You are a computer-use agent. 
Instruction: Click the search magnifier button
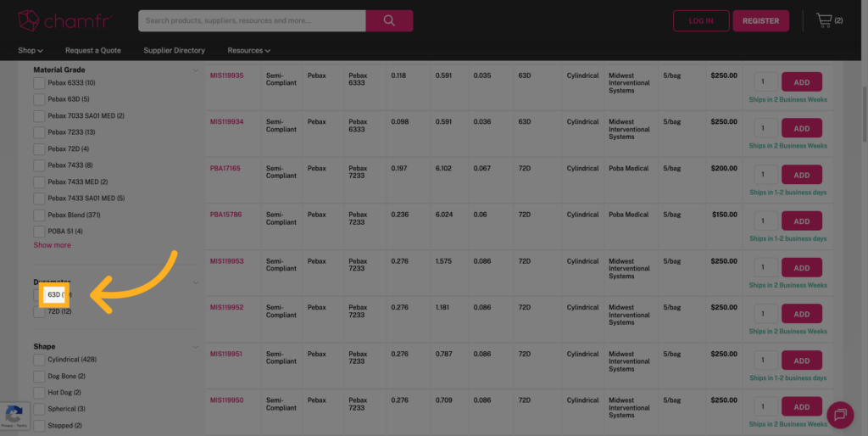[x=389, y=20]
